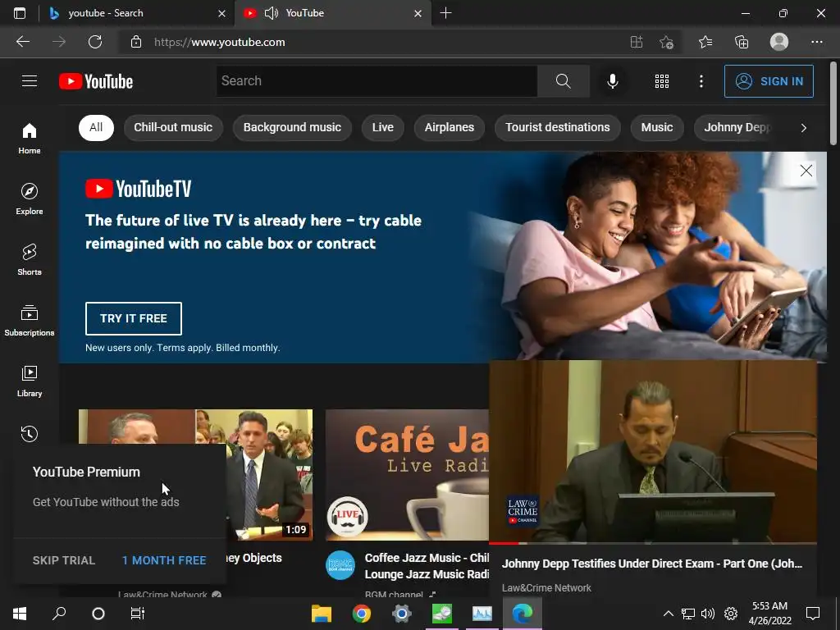Open History clock icon in the sidebar
840x630 pixels.
coord(30,433)
